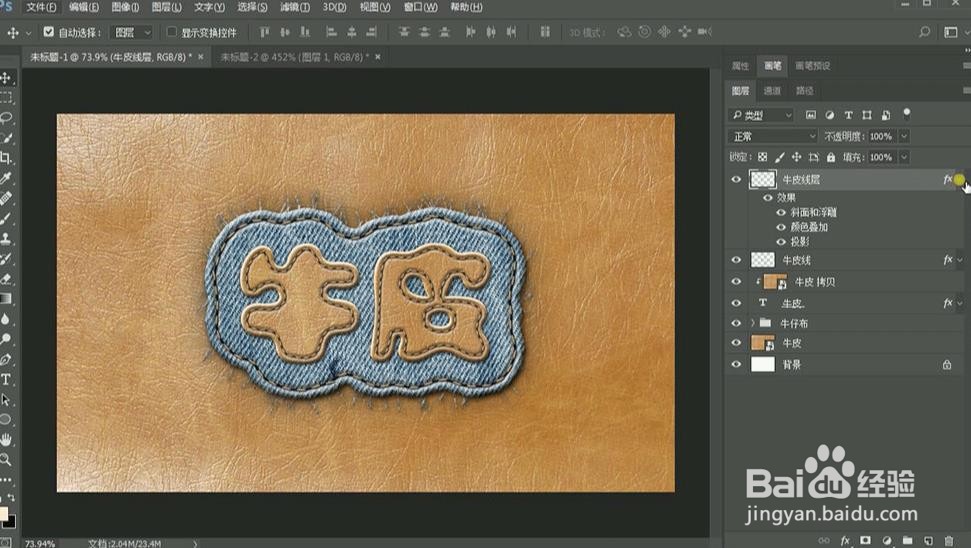Click the add layer mask icon
The image size is (971, 548).
866,541
